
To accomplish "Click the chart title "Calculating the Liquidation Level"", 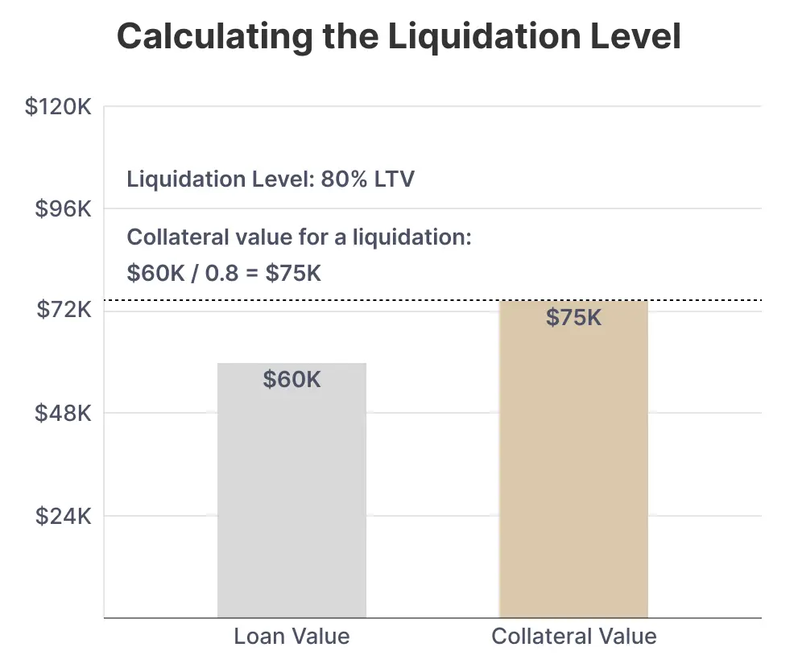I will pos(399,37).
